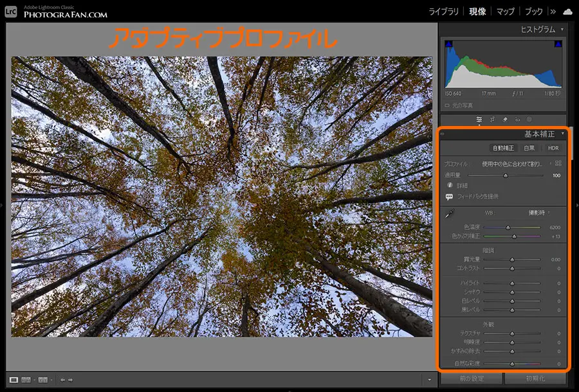Click the かすみの除去 dehaze slider
Screen dimensions: 579x392
coord(512,352)
